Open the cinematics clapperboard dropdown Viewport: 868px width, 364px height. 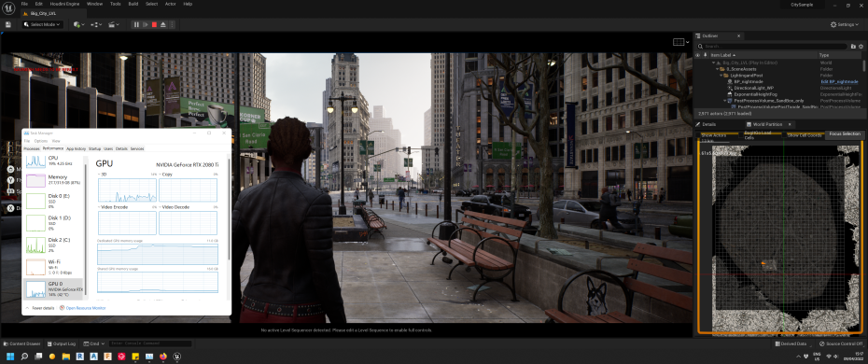pyautogui.click(x=114, y=24)
